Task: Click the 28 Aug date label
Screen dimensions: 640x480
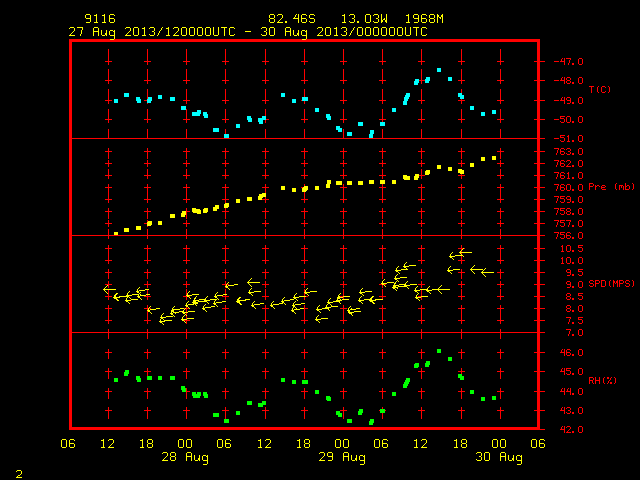Action: pos(185,457)
